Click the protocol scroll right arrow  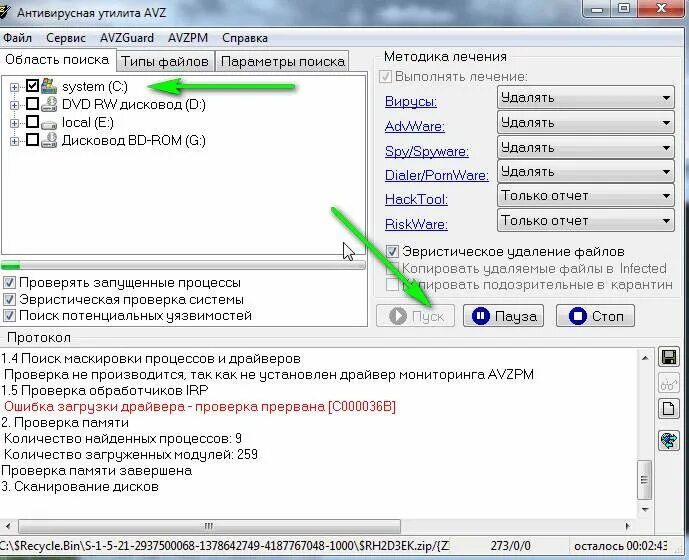[x=627, y=526]
